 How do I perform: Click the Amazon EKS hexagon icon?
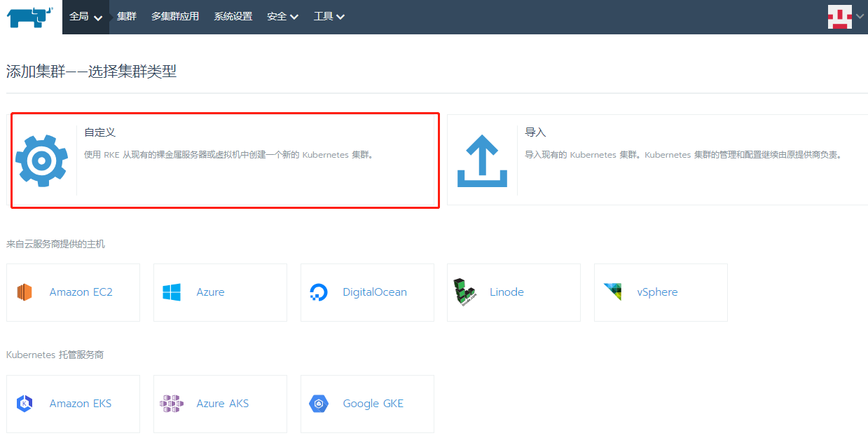(25, 404)
